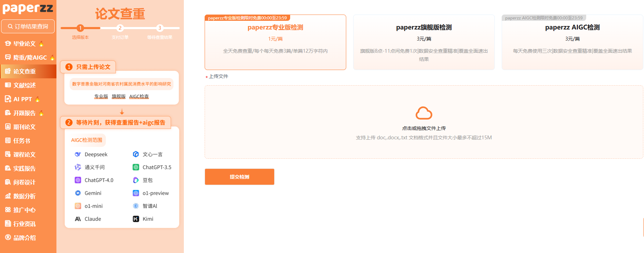Click the 品牌介绍 sidebar icon
The image size is (644, 253).
pyautogui.click(x=8, y=237)
